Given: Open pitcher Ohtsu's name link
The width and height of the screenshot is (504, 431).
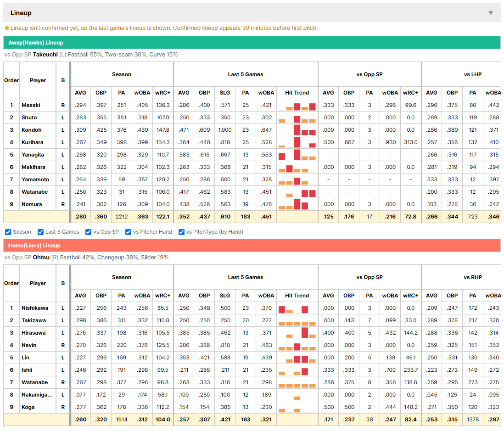Looking at the screenshot, I should pyautogui.click(x=41, y=257).
